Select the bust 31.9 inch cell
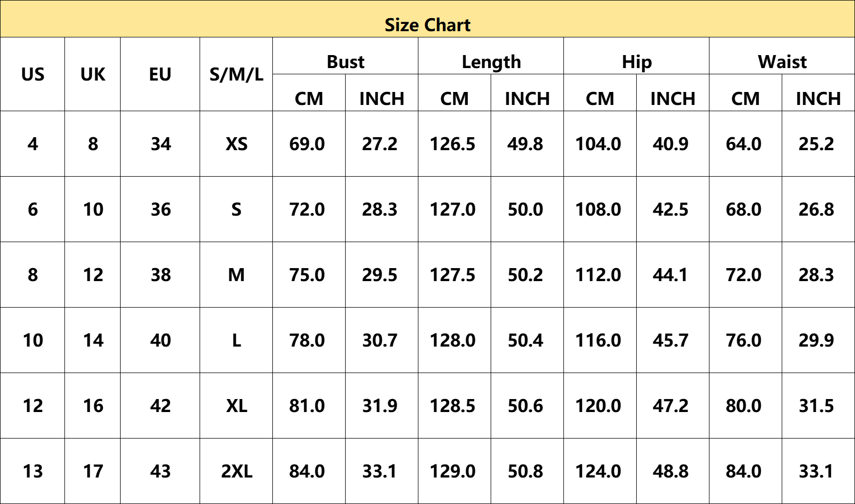Image resolution: width=855 pixels, height=504 pixels. coord(382,406)
